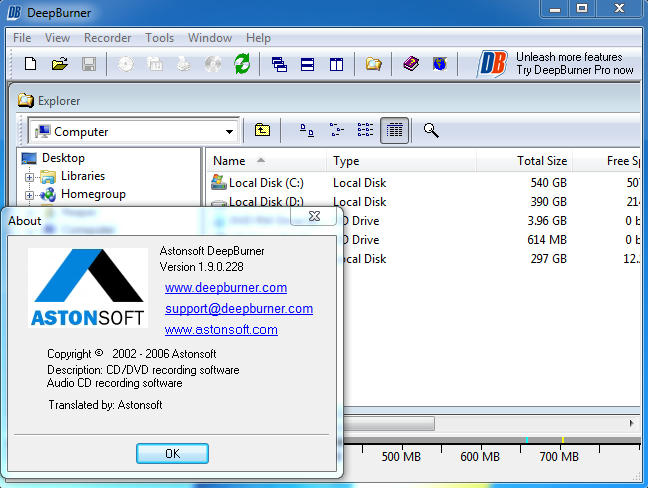
Task: Select Homegroup in the folder tree
Action: point(93,194)
